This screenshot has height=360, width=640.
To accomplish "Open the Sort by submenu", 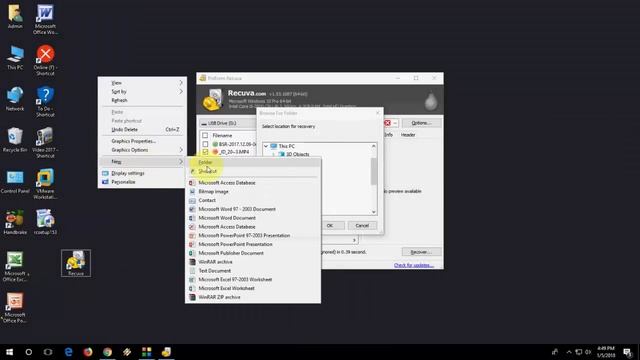I will tap(142, 92).
